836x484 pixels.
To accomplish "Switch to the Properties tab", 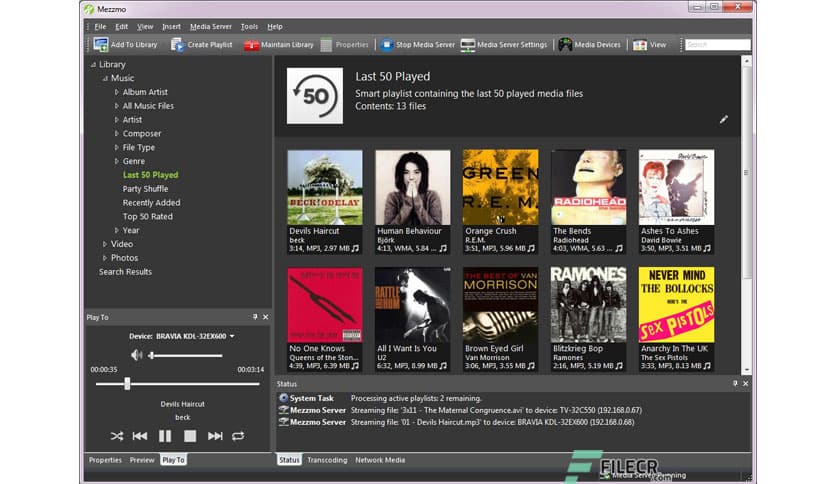I will tap(105, 460).
